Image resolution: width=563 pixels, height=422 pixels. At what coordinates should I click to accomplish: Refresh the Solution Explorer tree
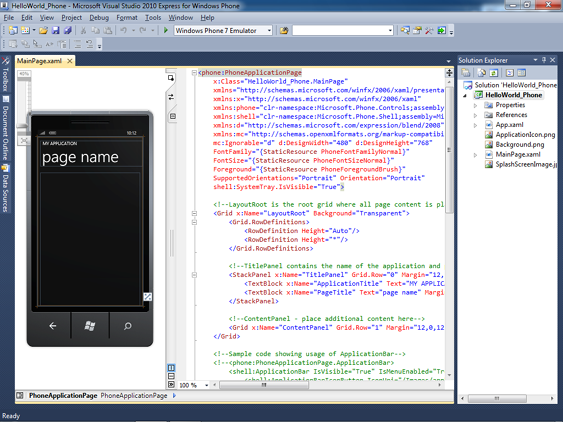[494, 73]
